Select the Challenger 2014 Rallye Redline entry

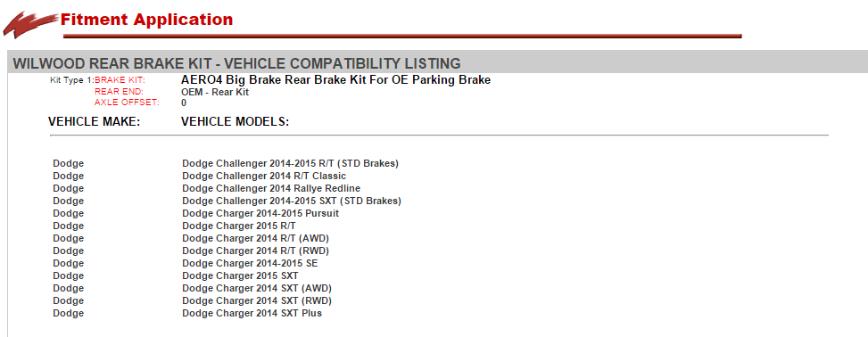271,189
